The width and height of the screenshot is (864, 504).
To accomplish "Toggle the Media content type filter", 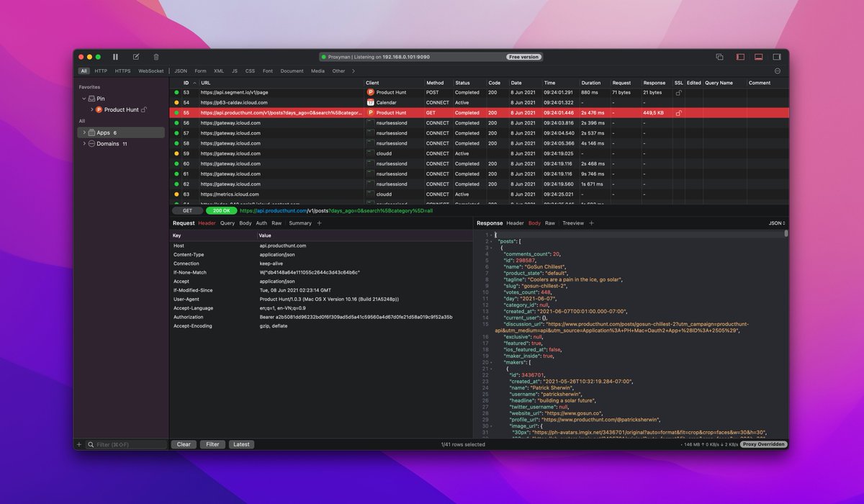I will click(318, 71).
